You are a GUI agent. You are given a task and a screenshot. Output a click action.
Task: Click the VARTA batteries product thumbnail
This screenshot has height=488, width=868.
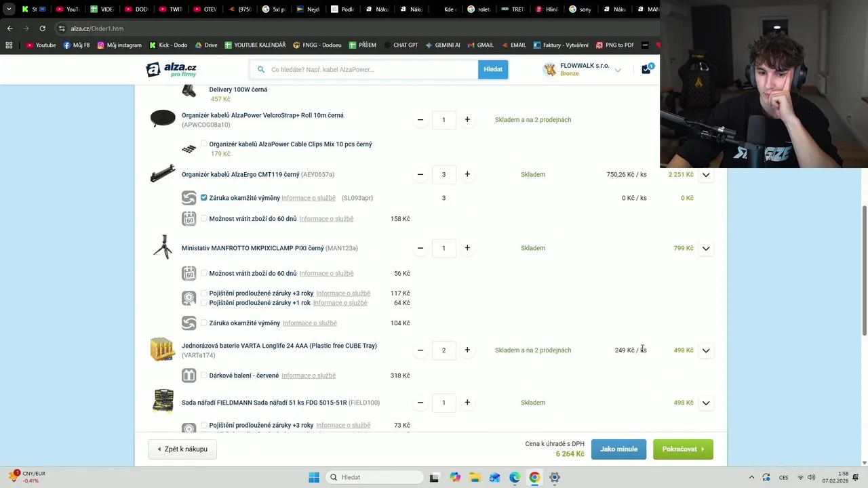tap(163, 349)
